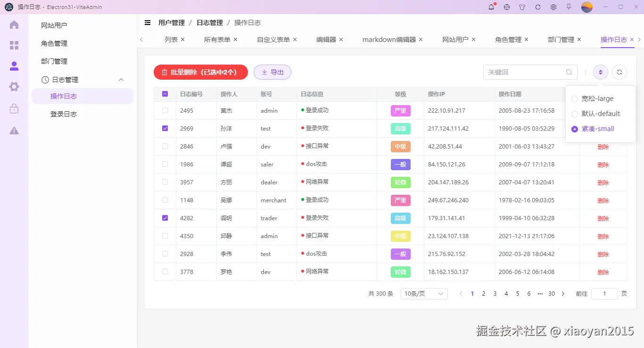
Task: Open the notifications bell
Action: point(492,7)
